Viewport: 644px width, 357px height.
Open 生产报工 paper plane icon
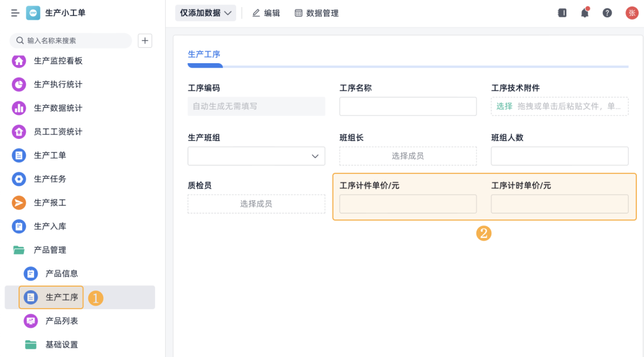point(19,203)
